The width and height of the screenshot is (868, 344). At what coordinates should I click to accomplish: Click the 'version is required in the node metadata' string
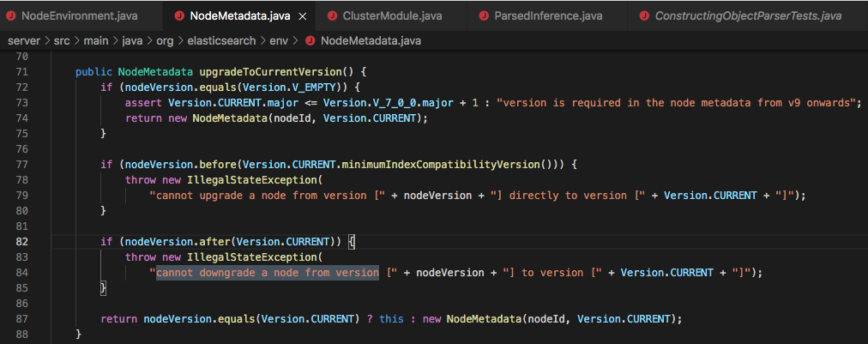676,103
